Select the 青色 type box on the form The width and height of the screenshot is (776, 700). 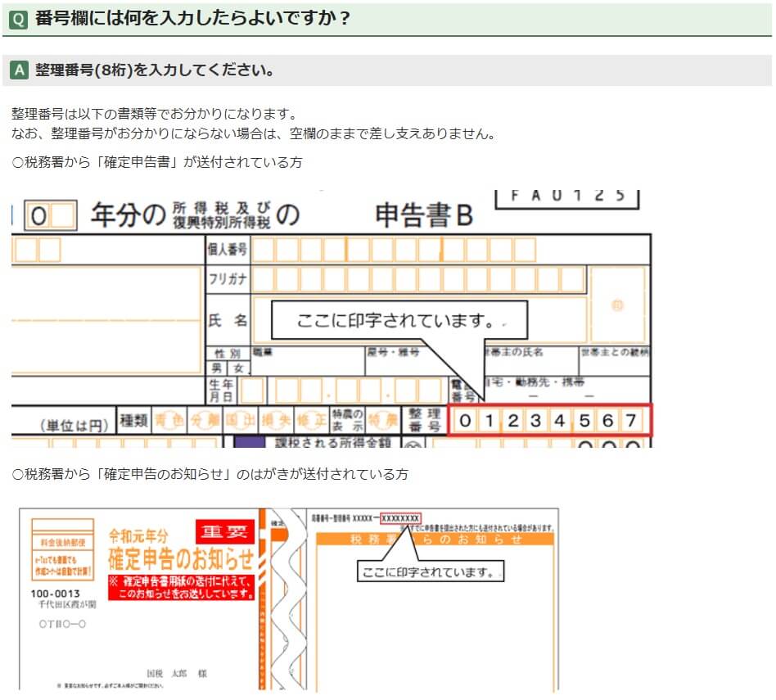169,421
